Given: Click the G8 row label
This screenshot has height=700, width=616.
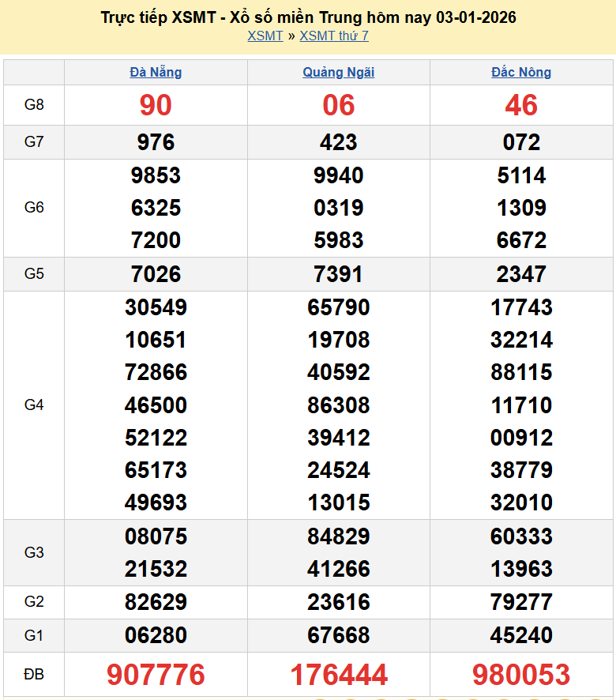Looking at the screenshot, I should coord(34,104).
